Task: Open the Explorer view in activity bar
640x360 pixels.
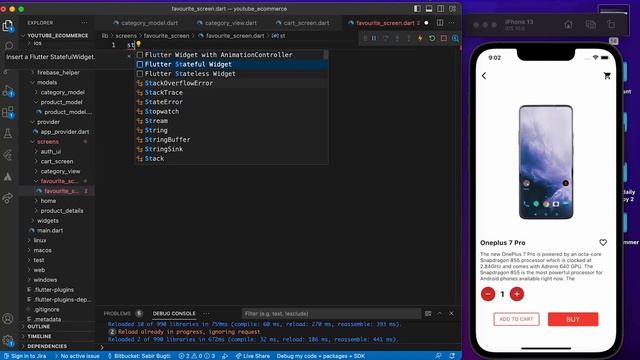Action: (x=8, y=26)
